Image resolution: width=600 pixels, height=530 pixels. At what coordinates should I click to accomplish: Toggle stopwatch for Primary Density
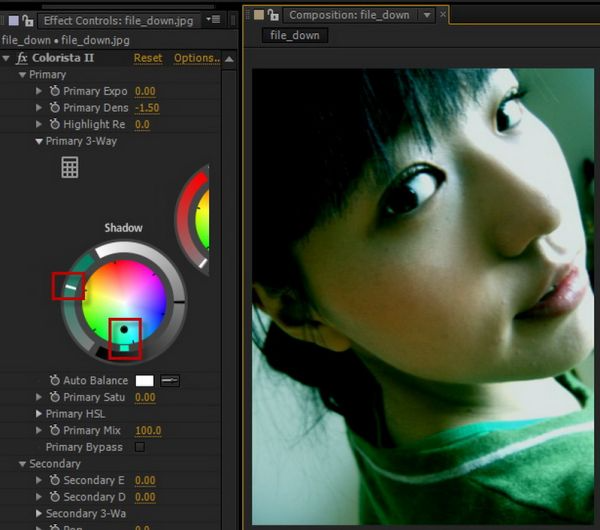[54, 108]
